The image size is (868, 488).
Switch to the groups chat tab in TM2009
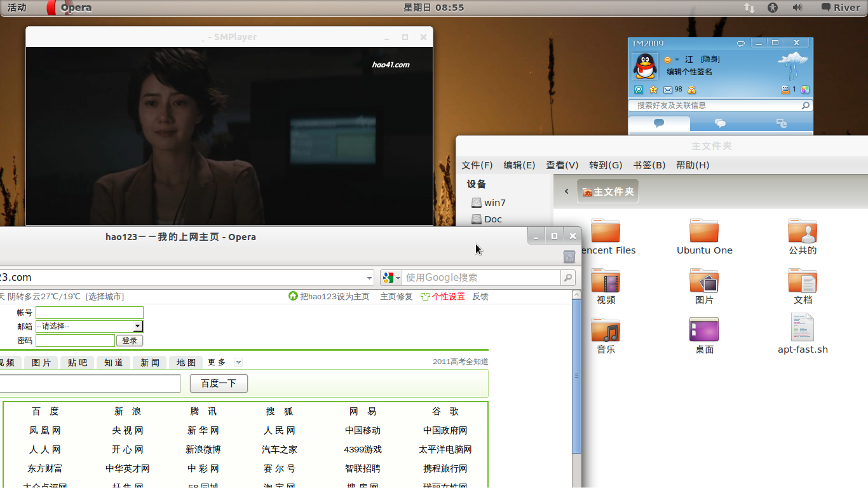point(720,123)
